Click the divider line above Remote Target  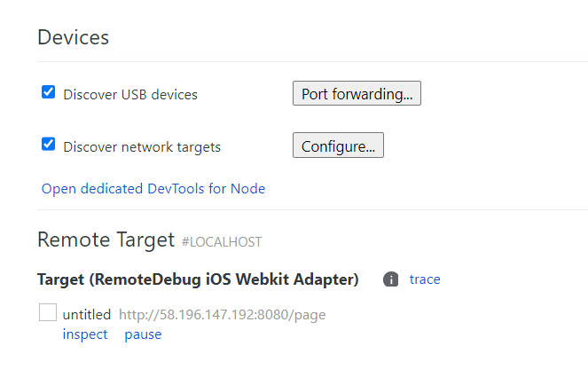tap(312, 210)
